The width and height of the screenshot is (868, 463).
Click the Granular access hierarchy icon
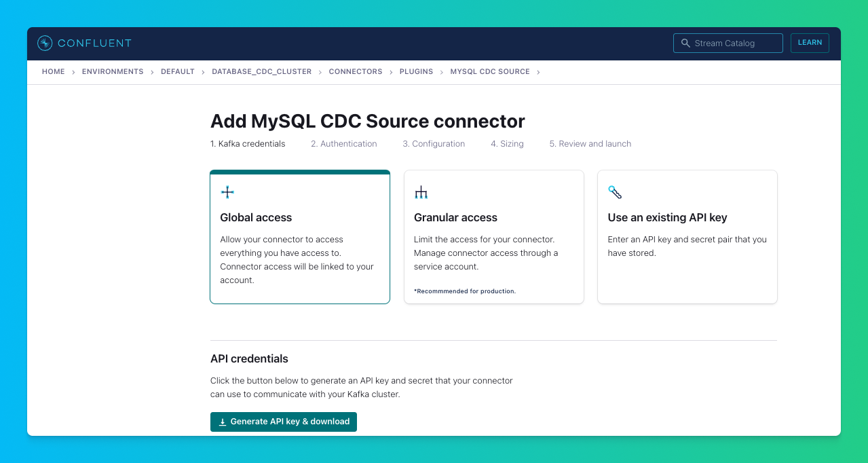421,193
